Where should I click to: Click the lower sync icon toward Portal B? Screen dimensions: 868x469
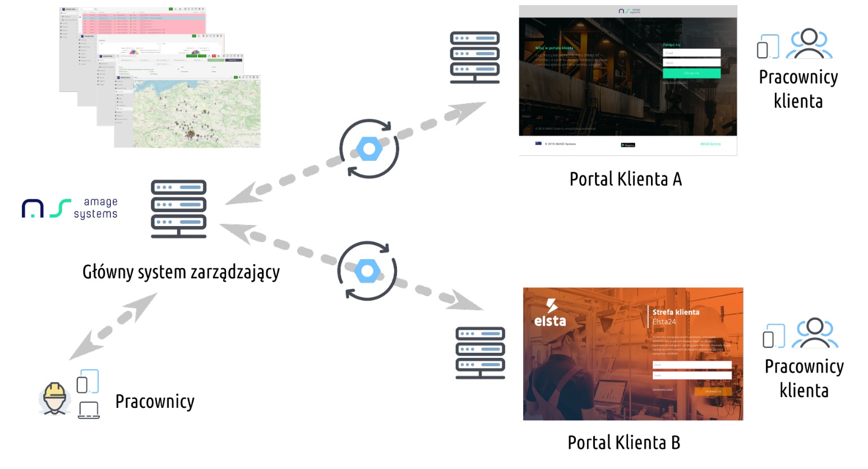click(x=367, y=271)
